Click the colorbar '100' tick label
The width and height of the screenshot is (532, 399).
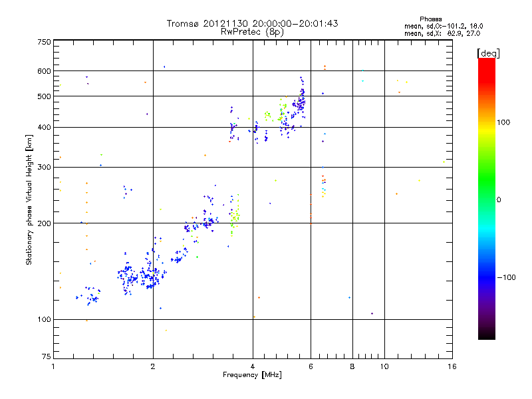pos(503,122)
